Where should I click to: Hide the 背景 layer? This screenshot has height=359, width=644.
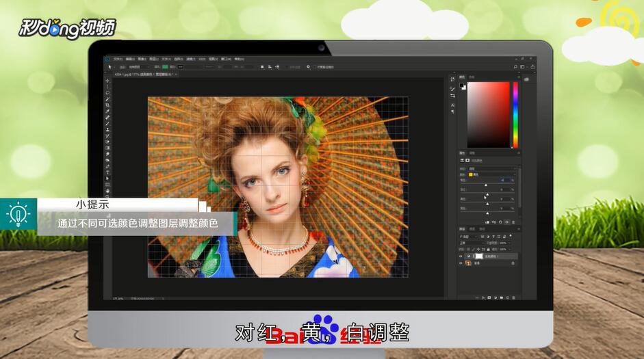tap(461, 263)
